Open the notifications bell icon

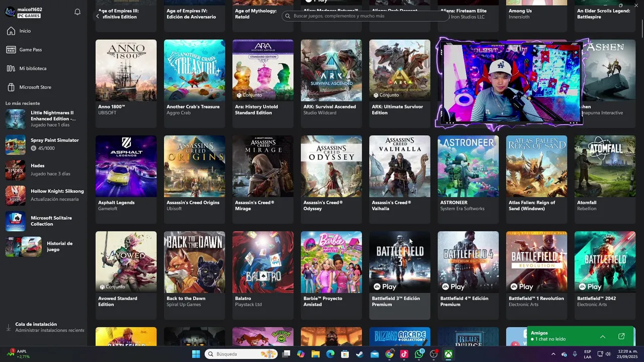77,12
